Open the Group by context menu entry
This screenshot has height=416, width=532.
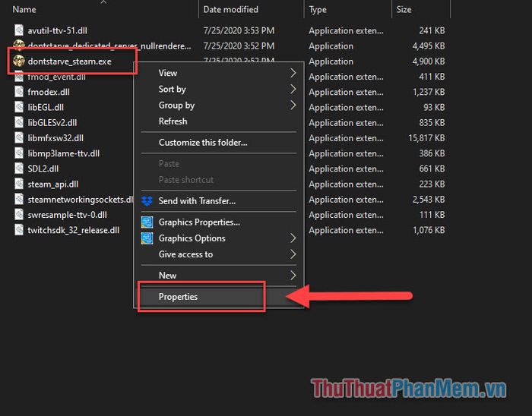pos(219,105)
